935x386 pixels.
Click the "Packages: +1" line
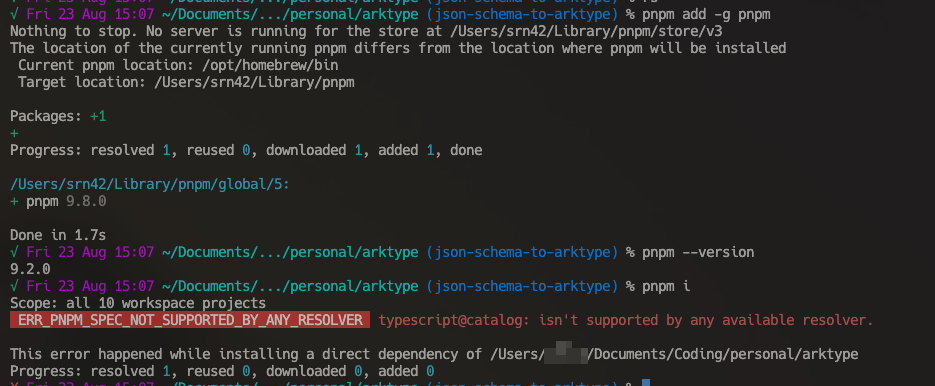[x=58, y=116]
